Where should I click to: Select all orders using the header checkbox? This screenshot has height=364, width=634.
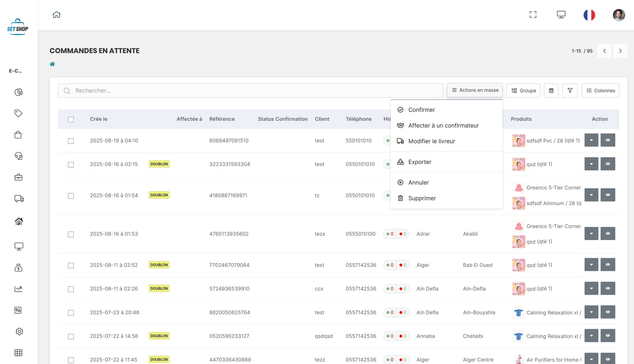pos(71,120)
